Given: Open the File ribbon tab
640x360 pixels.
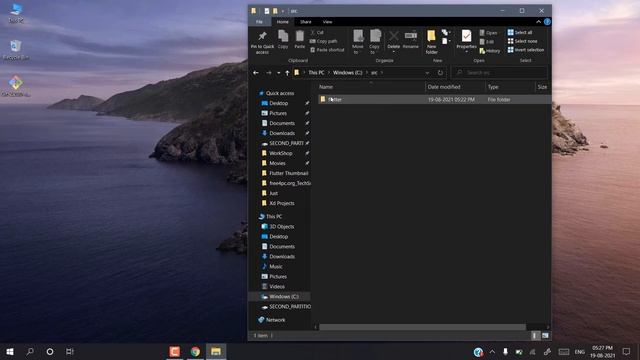Looking at the screenshot, I should tap(259, 22).
